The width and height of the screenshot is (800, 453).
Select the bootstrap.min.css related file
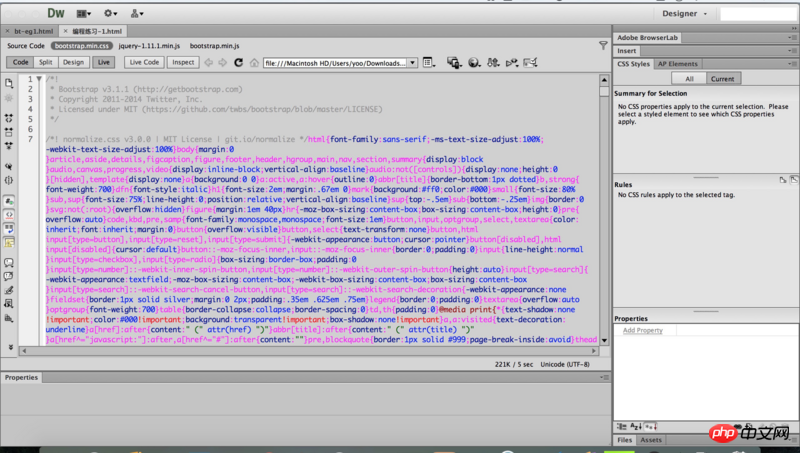coord(82,46)
